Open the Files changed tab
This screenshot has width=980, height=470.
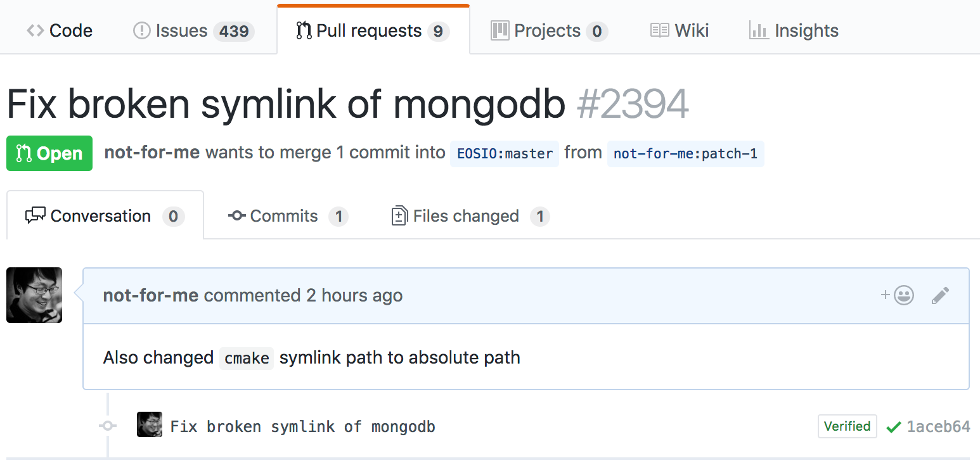coord(470,216)
